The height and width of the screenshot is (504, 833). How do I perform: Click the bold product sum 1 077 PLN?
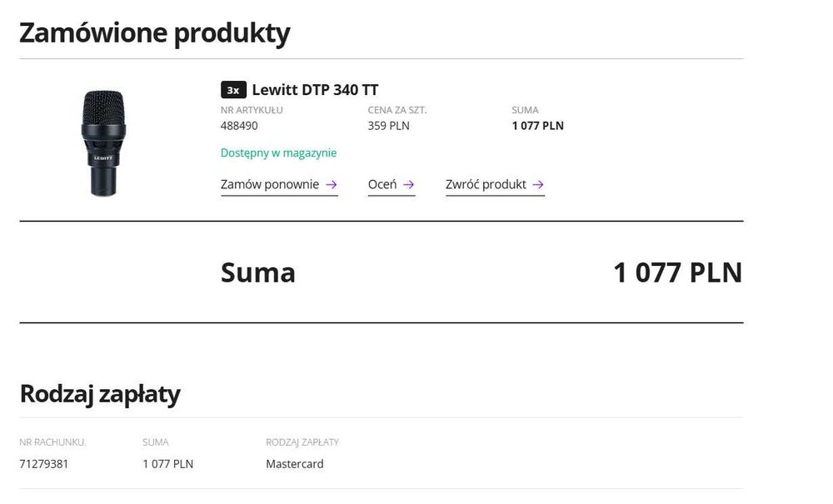point(537,126)
